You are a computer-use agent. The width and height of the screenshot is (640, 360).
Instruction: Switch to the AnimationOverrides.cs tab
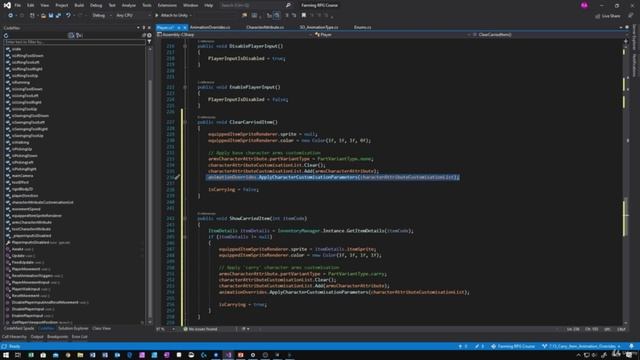coord(210,27)
